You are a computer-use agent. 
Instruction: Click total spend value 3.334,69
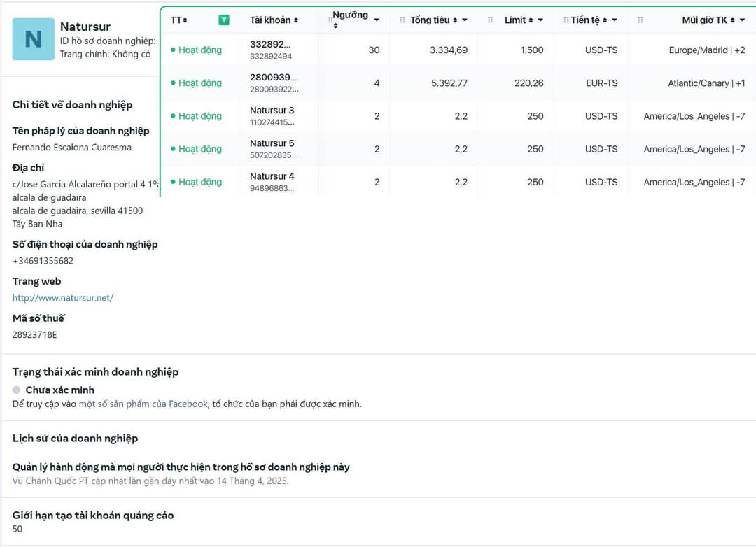[449, 50]
